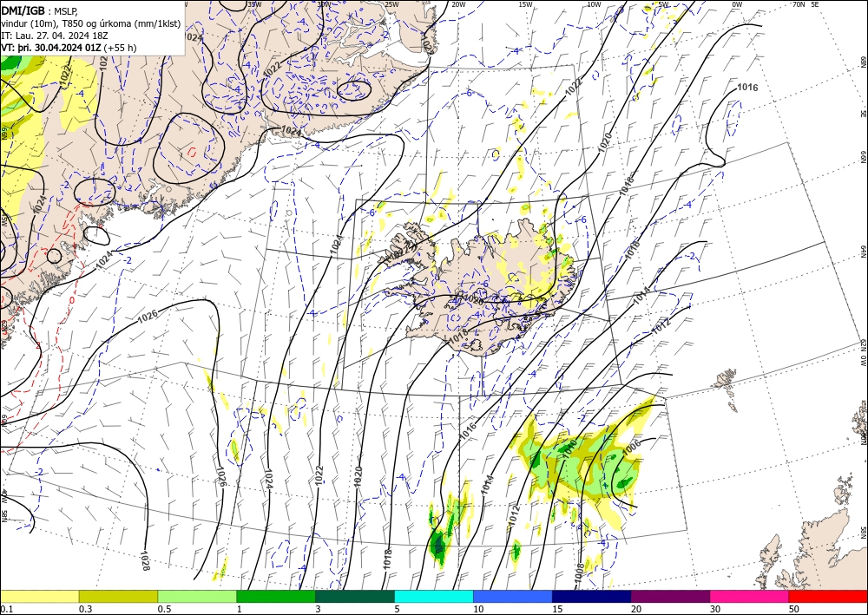Click the '15W' longitude label
This screenshot has height=615, width=868.
pos(526,4)
